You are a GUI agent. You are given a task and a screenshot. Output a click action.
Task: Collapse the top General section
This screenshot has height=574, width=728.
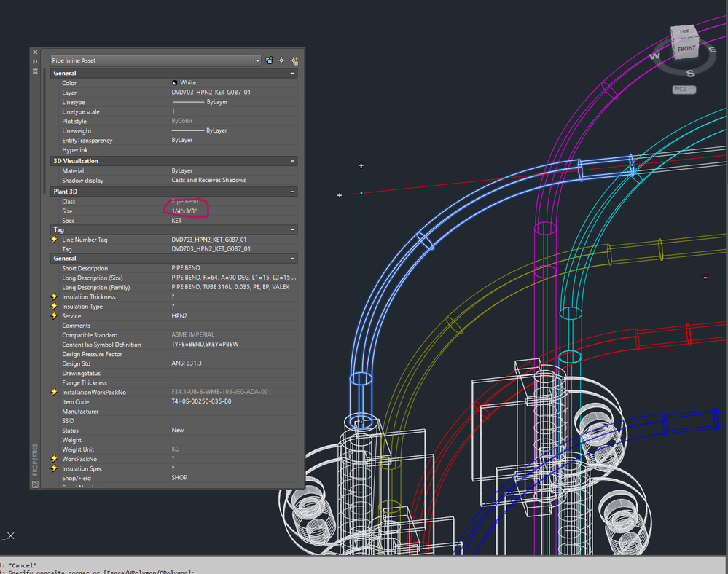tap(292, 74)
